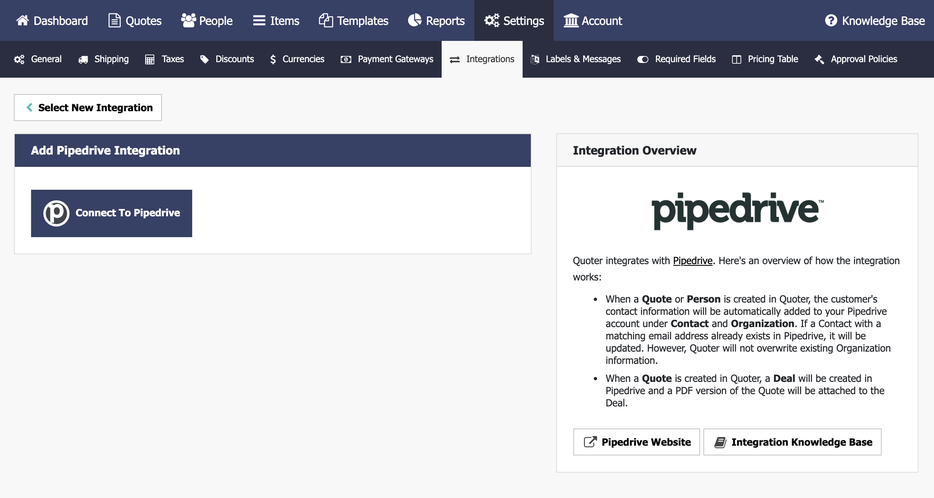Follow the underlined Pipedrive text link

pos(692,261)
